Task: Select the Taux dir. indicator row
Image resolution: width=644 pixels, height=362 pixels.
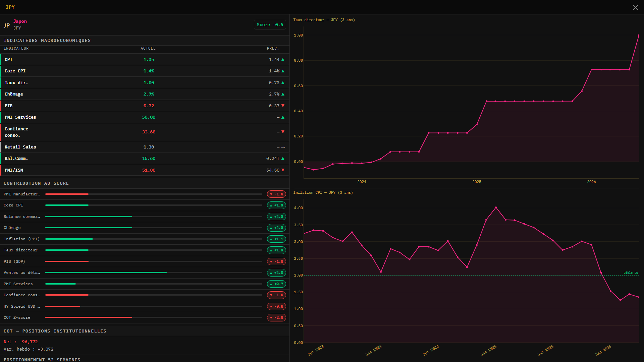Action: 145,83
